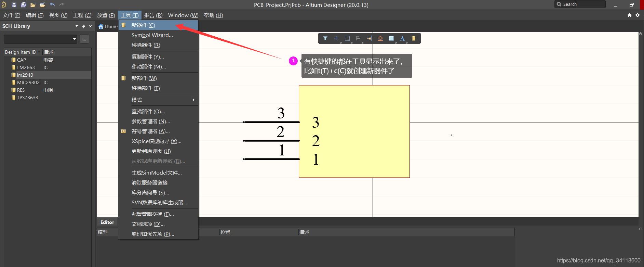The image size is (644, 267).
Task: Select the Move objects cross tool
Action: pyautogui.click(x=336, y=38)
